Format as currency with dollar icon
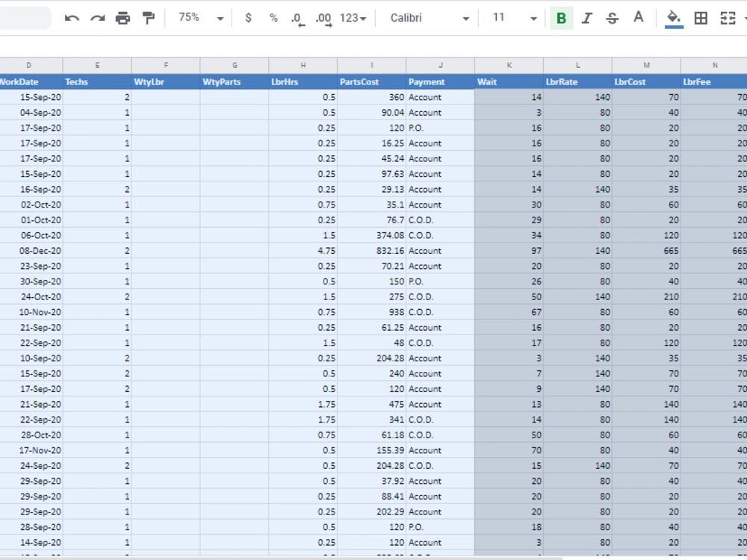This screenshot has height=560, width=747. (x=248, y=18)
